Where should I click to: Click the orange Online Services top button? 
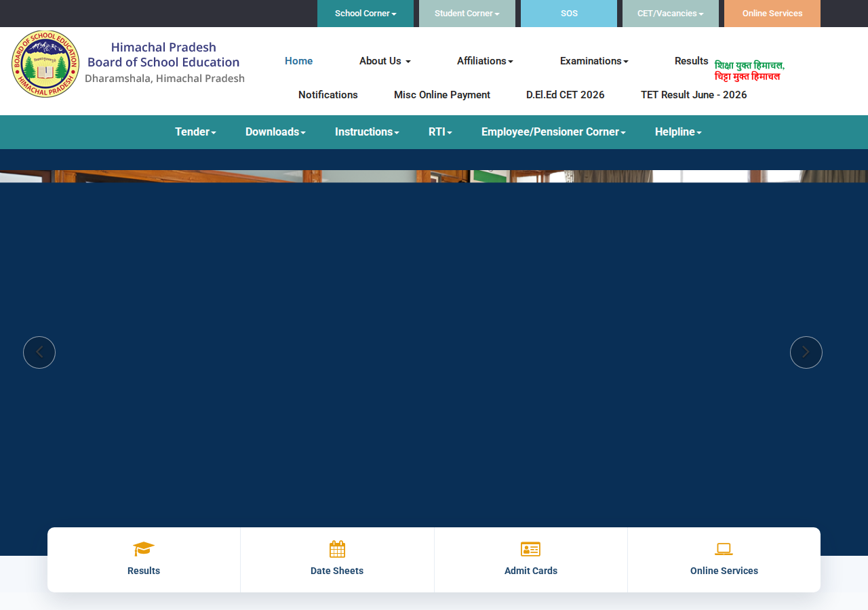point(772,14)
